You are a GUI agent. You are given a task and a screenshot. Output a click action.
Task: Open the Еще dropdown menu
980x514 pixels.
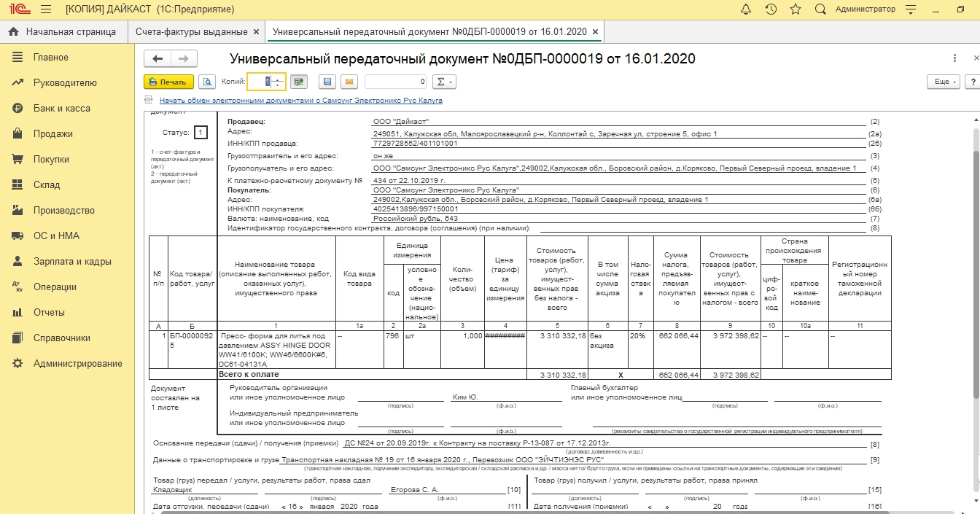[x=943, y=82]
